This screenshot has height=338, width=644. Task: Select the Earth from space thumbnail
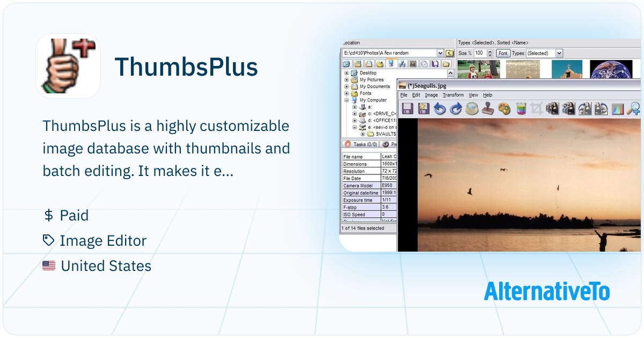[611, 69]
